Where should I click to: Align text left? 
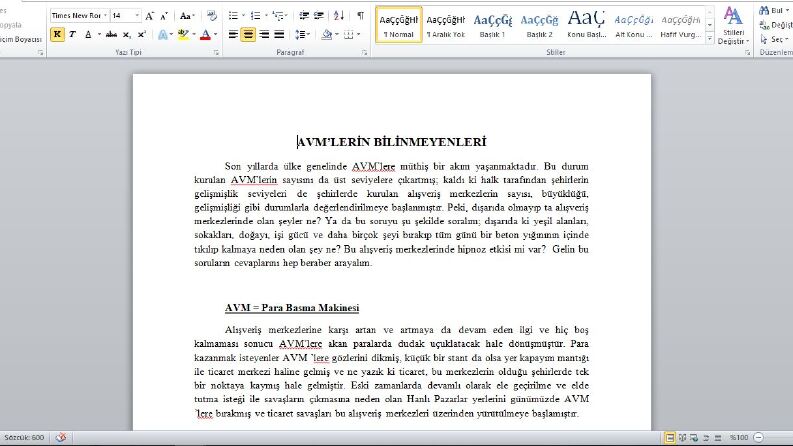(233, 34)
